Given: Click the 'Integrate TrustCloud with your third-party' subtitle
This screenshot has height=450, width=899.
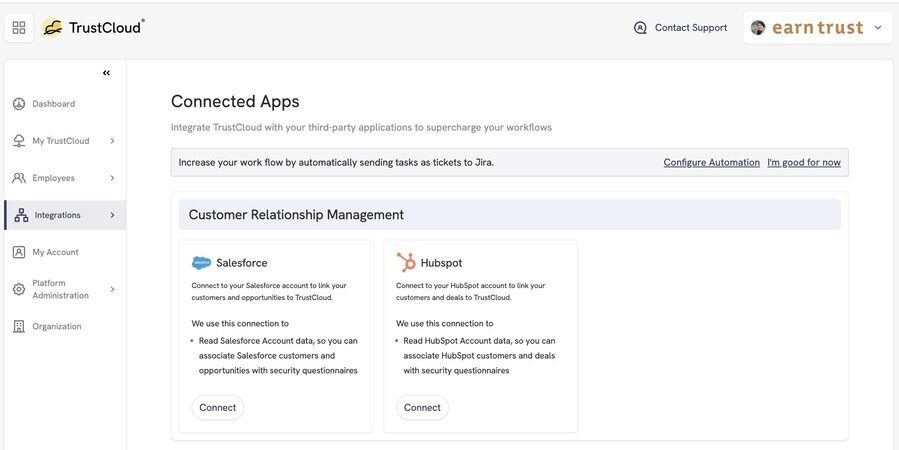Looking at the screenshot, I should coord(361,127).
